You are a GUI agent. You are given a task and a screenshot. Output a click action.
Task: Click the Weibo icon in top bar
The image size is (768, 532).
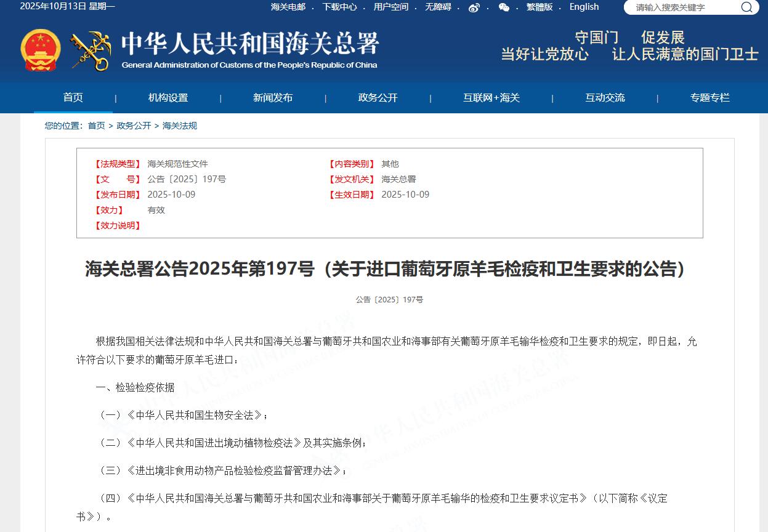click(474, 7)
